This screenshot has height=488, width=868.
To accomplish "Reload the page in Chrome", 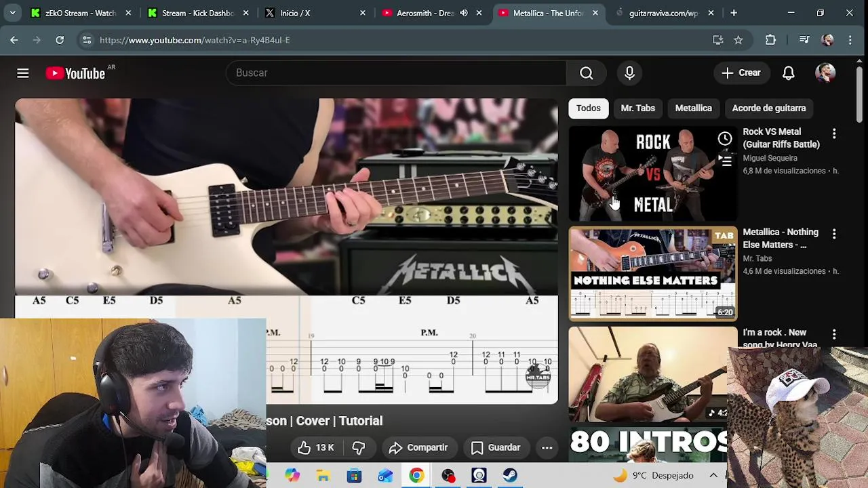I will click(60, 40).
